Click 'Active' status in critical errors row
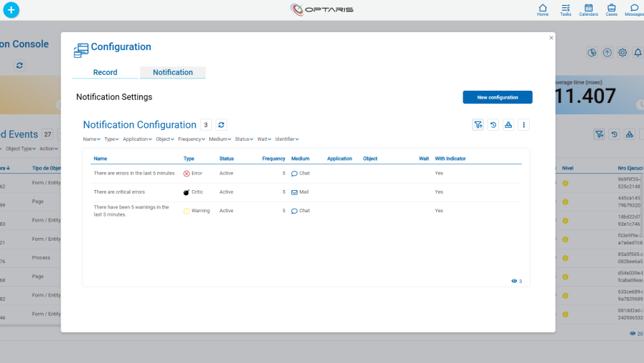644x363 pixels. click(x=226, y=192)
